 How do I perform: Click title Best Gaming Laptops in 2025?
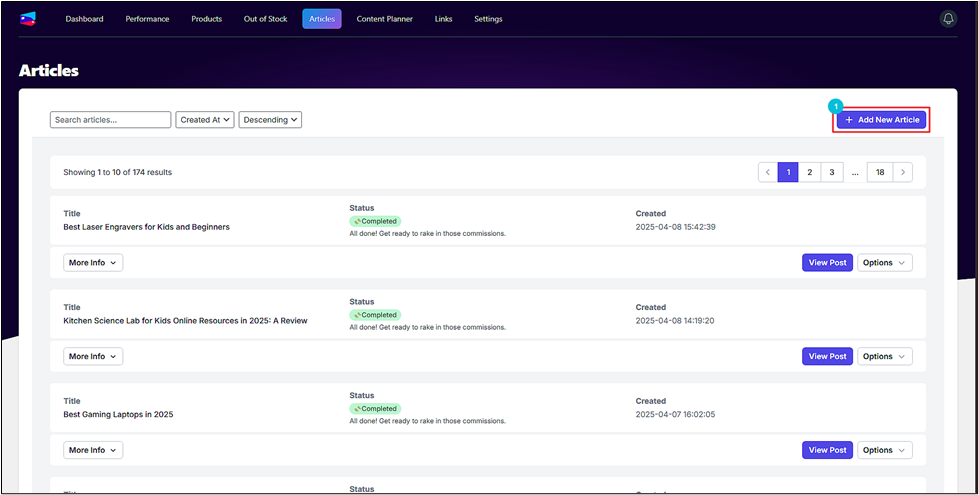[x=119, y=414]
